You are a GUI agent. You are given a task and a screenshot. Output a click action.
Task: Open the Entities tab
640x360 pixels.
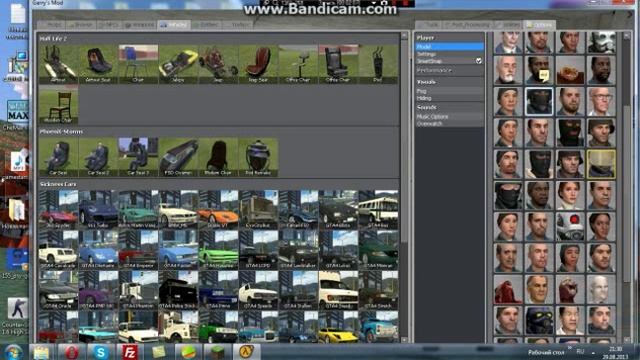click(207, 25)
